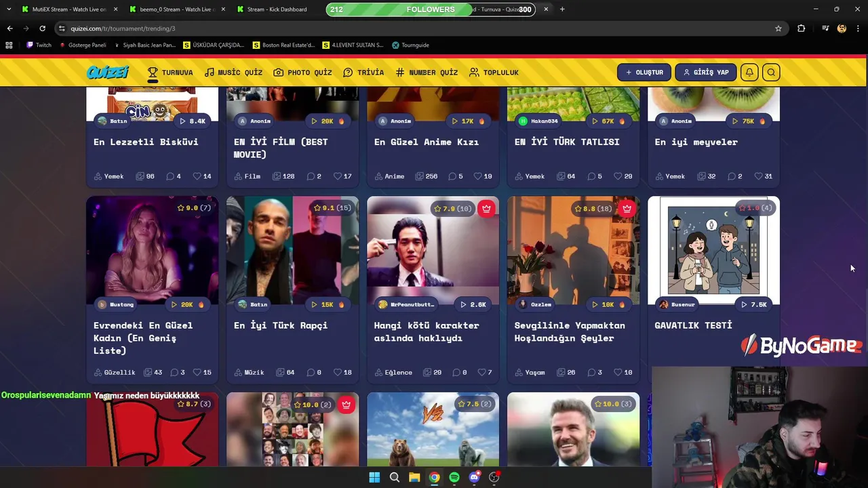Switch to beemo_0 Stream tab

point(177,9)
